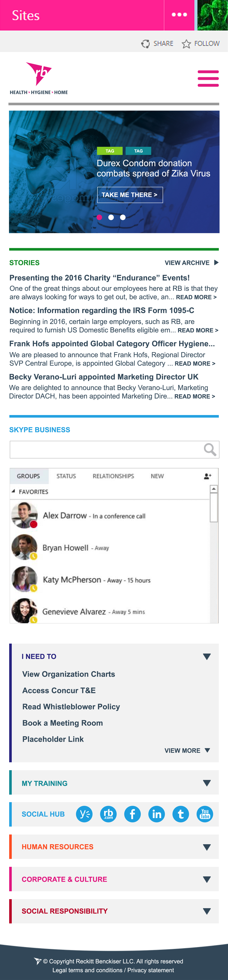Click the contact list scrollbar thumb
Screen dimensions: 228x980
point(213,507)
